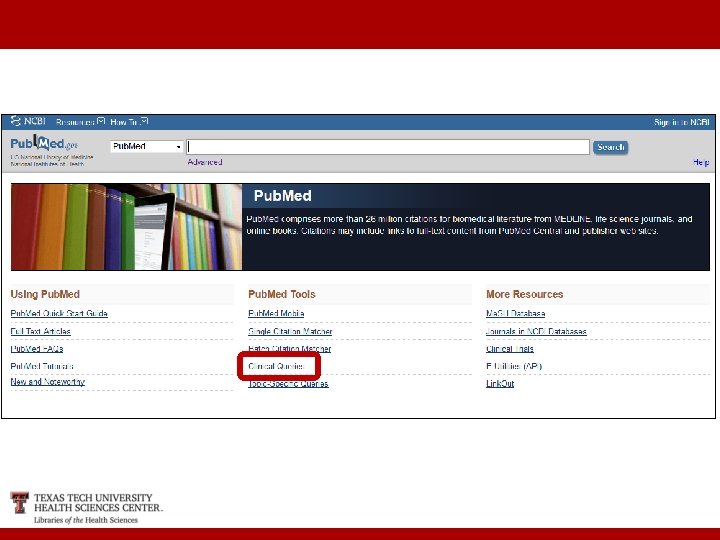Open LinkOut link

click(x=500, y=384)
